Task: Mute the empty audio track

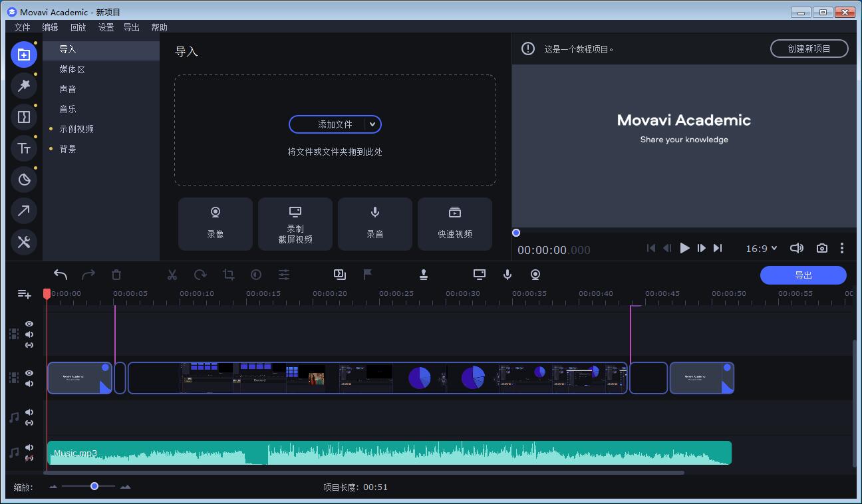Action: [x=29, y=412]
